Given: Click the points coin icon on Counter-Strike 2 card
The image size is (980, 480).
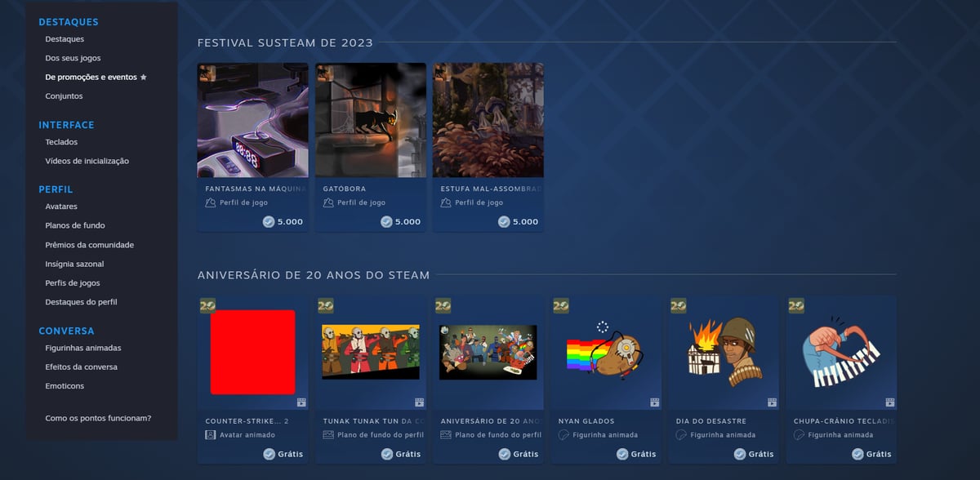Looking at the screenshot, I should pos(269,454).
